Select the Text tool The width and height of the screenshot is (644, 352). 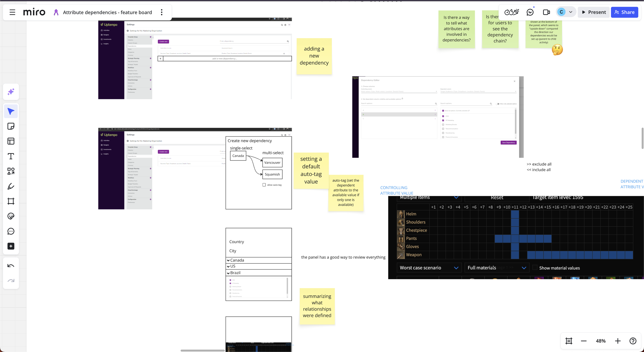pos(11,156)
